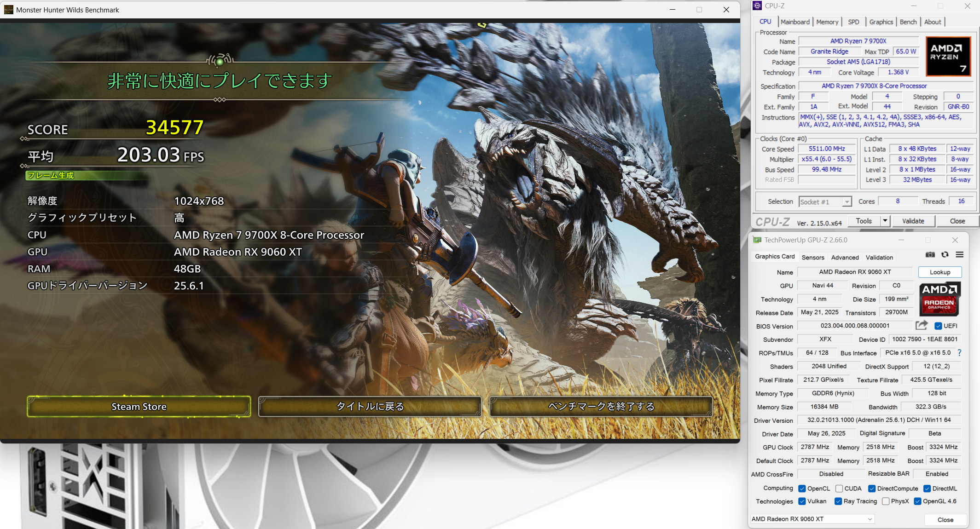This screenshot has height=529, width=980.
Task: Click the Validate button in CPU-Z
Action: click(x=913, y=221)
